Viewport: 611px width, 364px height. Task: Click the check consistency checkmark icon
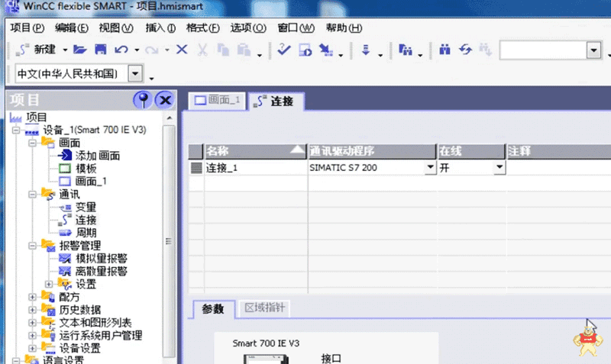click(x=283, y=50)
